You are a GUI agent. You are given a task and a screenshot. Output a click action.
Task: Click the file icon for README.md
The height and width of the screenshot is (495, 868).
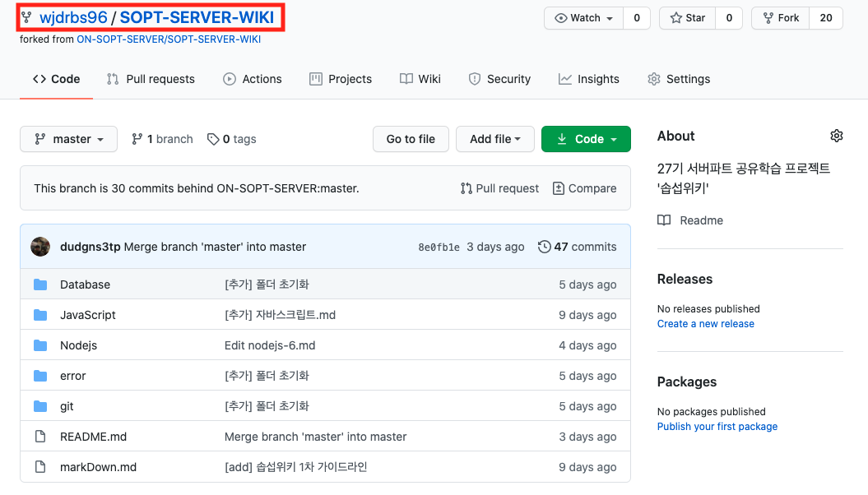[40, 437]
